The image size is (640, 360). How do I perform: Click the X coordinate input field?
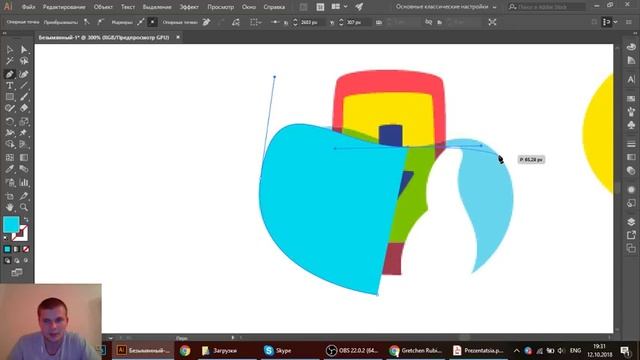[312, 22]
